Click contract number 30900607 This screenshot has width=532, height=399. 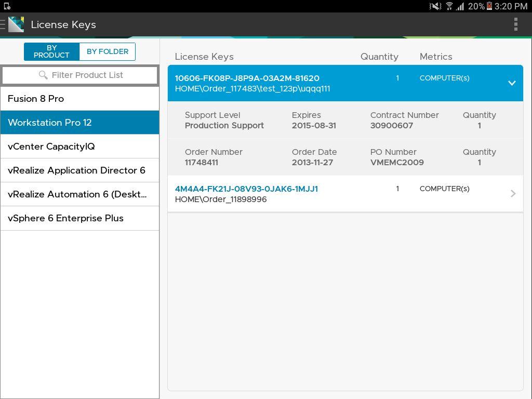tap(392, 126)
